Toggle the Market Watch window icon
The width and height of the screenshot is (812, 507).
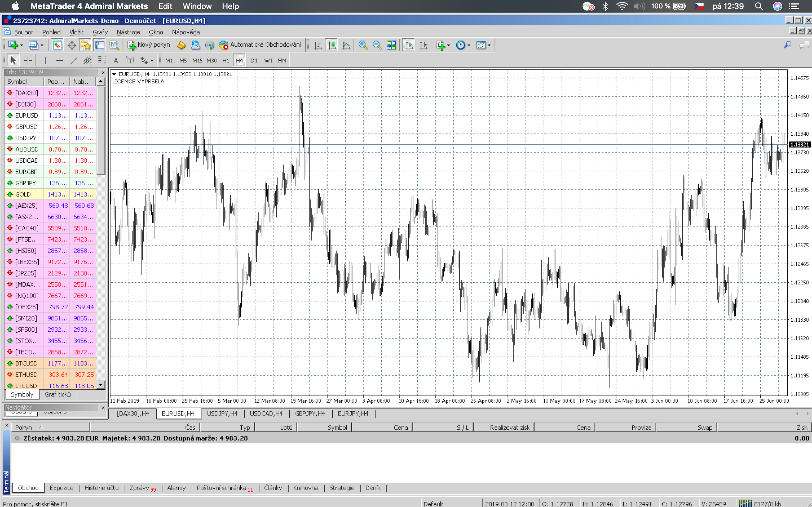coord(57,44)
